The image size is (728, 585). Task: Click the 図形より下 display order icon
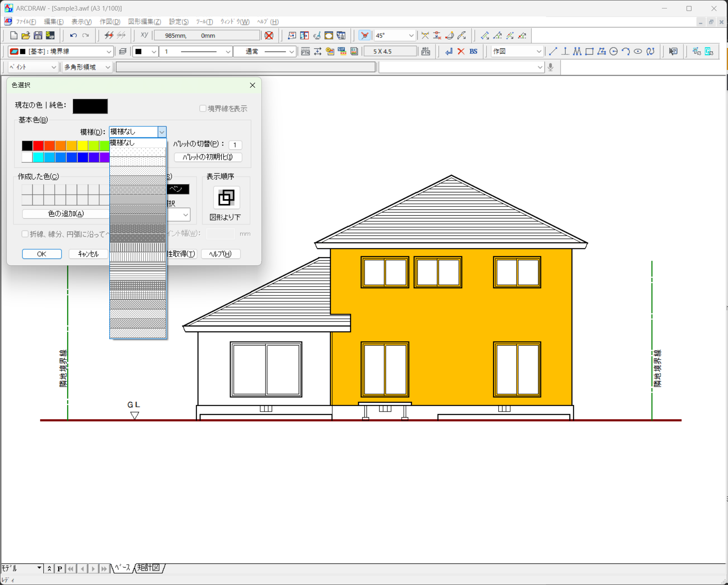(x=226, y=198)
